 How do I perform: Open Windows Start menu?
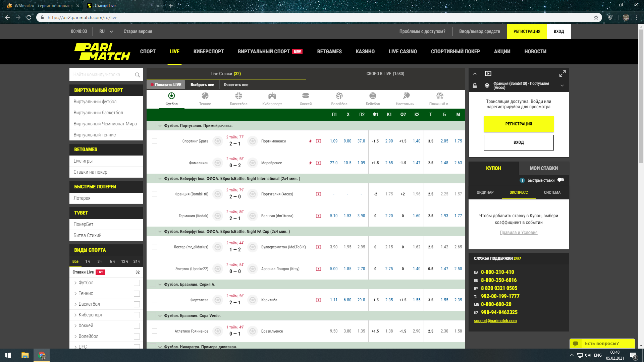(8, 355)
